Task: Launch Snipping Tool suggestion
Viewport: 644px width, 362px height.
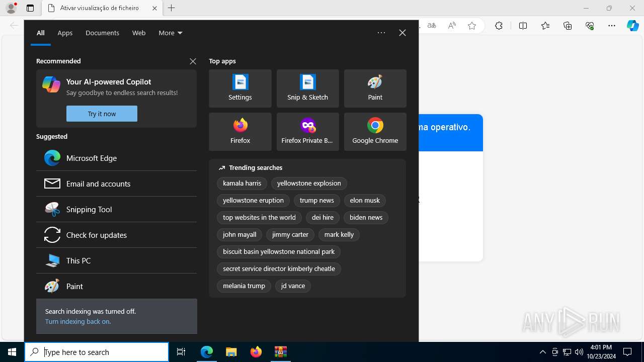Action: (x=116, y=209)
